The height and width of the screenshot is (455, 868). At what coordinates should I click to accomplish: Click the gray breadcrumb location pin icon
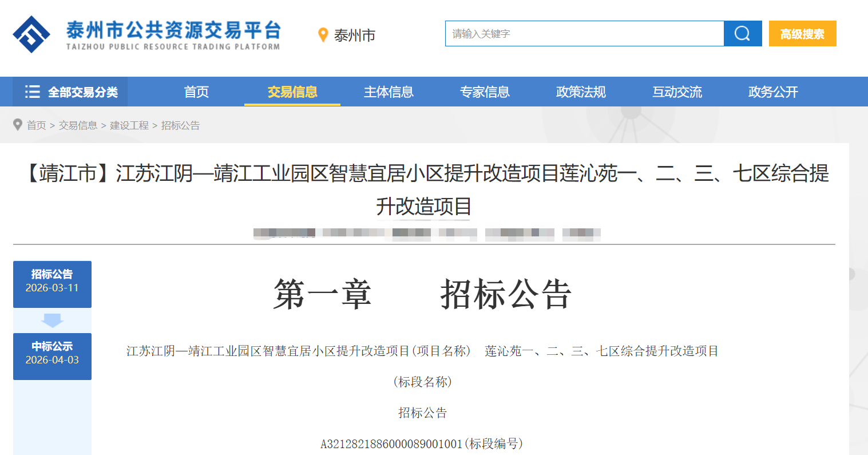18,125
